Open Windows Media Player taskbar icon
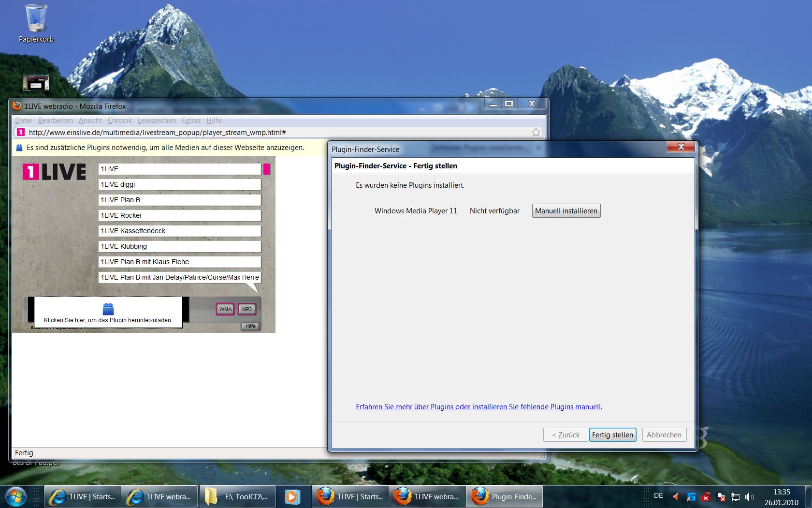812x508 pixels. (x=292, y=497)
